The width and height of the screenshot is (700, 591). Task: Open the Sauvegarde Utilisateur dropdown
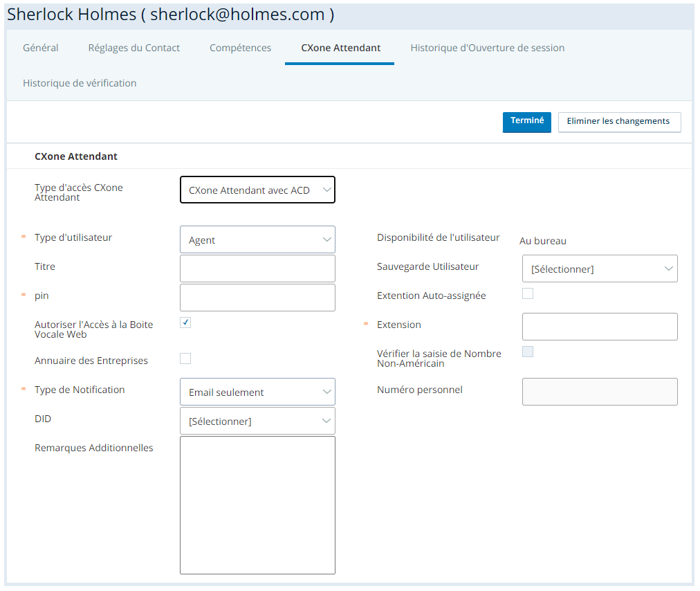click(600, 269)
